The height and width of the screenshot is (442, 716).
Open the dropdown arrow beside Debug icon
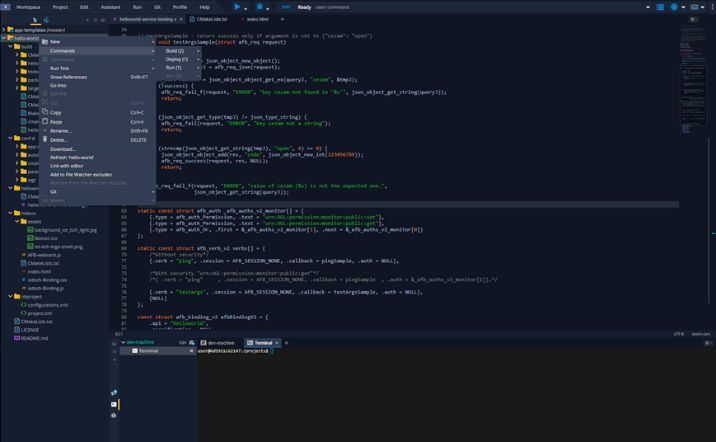point(268,8)
